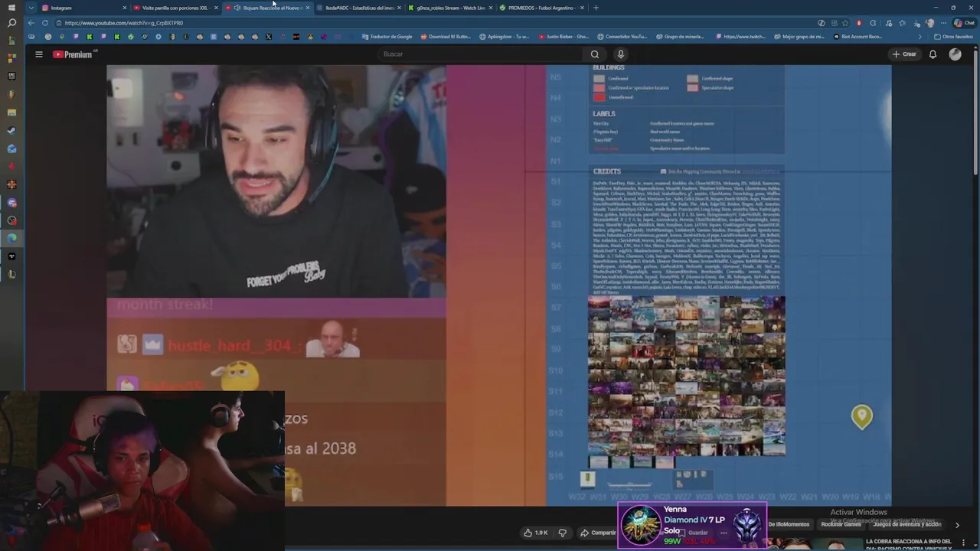The width and height of the screenshot is (980, 551).
Task: Like the video with 1.9K likes
Action: pyautogui.click(x=535, y=533)
